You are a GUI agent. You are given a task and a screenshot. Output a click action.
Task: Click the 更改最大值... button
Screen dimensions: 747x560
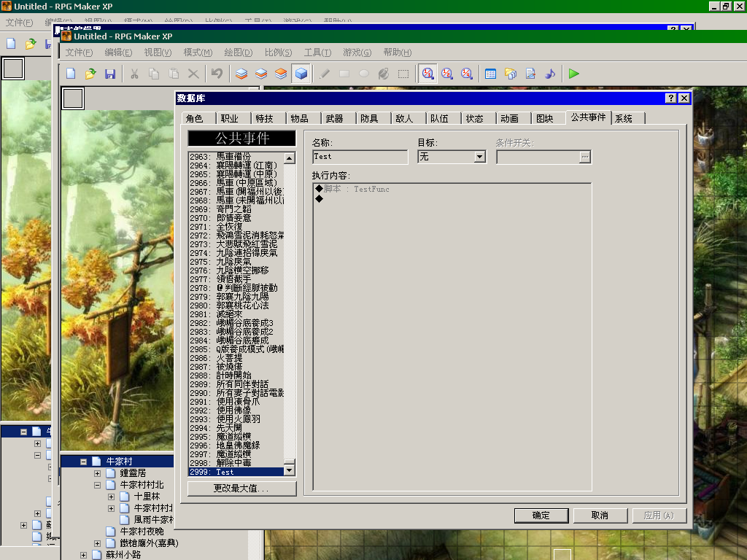point(242,489)
